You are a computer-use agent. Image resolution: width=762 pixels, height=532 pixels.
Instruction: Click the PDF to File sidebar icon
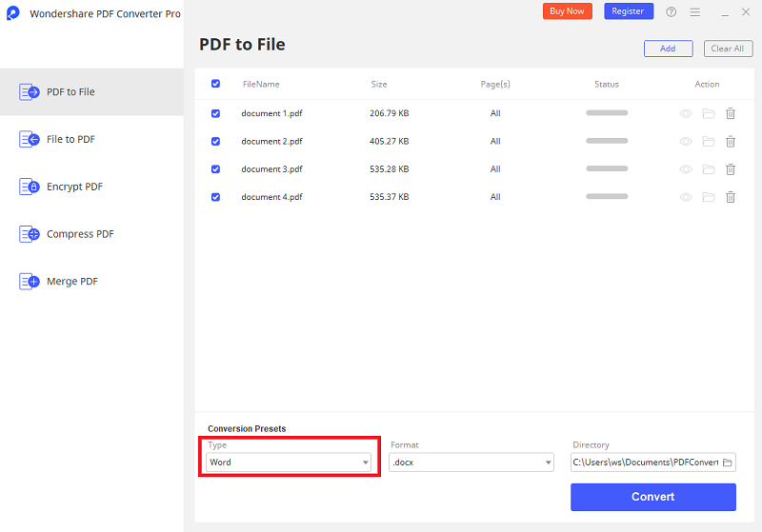[30, 91]
